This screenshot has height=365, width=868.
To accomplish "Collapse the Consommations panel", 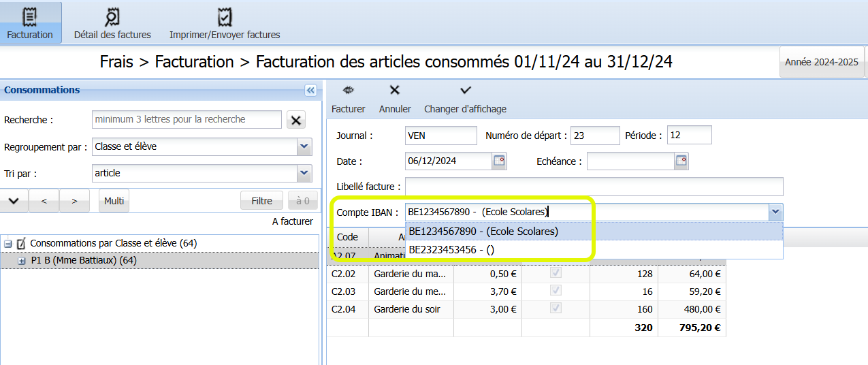I will tap(310, 90).
